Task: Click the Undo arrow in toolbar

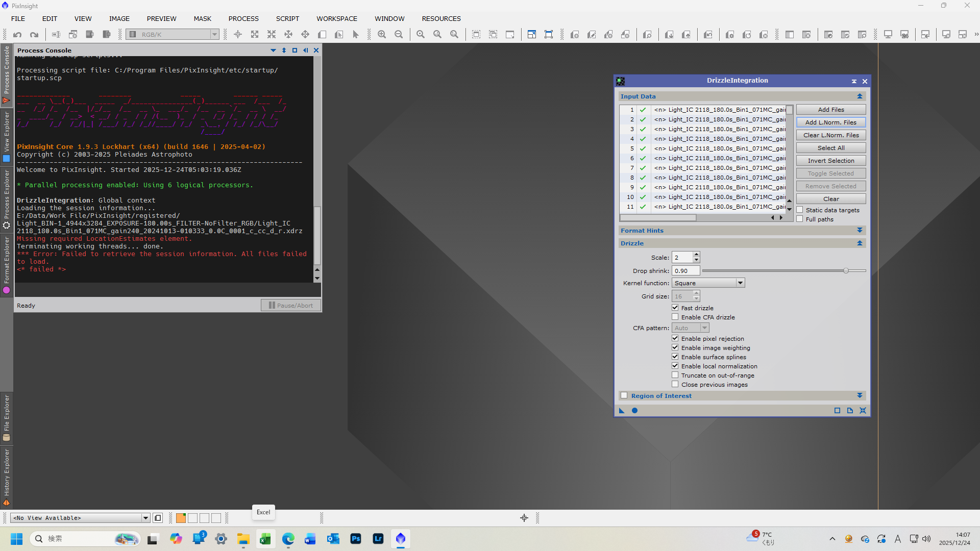Action: pyautogui.click(x=17, y=35)
